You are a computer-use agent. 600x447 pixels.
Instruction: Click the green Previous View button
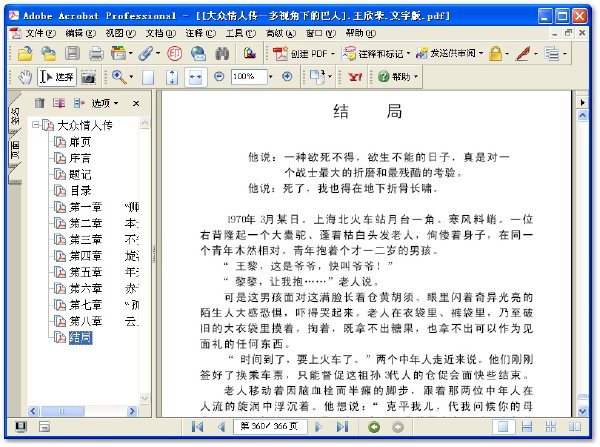pyautogui.click(x=374, y=427)
